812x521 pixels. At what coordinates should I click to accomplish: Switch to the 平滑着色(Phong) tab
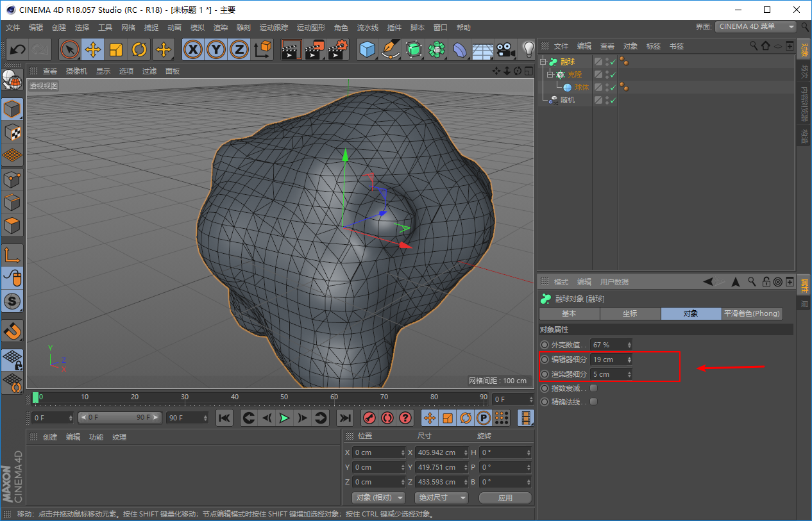752,313
